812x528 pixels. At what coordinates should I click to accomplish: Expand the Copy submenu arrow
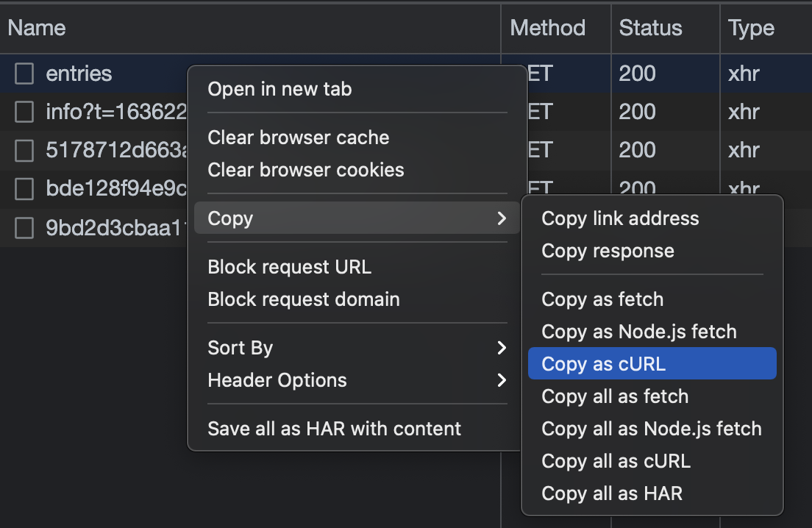pyautogui.click(x=502, y=218)
